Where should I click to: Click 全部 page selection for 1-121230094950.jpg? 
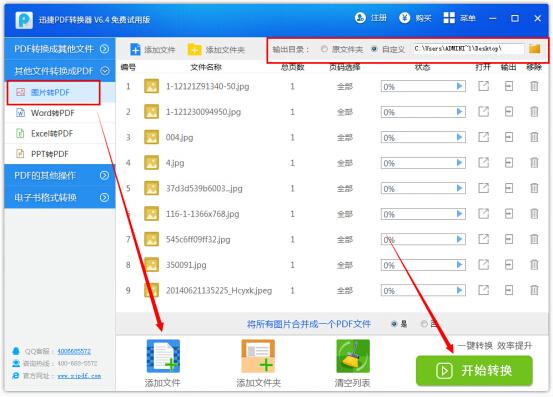345,112
